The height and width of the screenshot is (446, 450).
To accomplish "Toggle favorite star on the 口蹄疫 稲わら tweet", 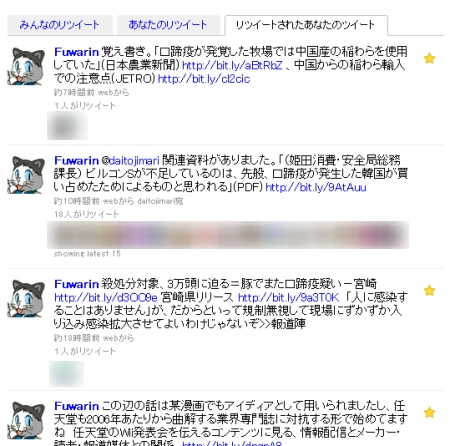I will tap(429, 58).
